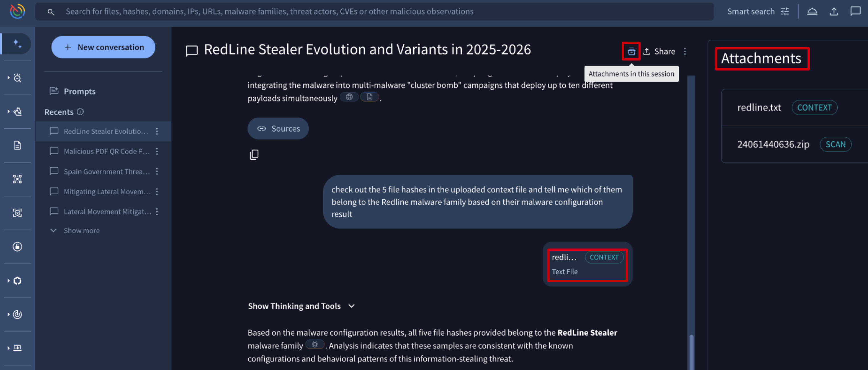Select Prompts in the sidebar
Viewport: 868px width, 370px height.
pos(80,91)
